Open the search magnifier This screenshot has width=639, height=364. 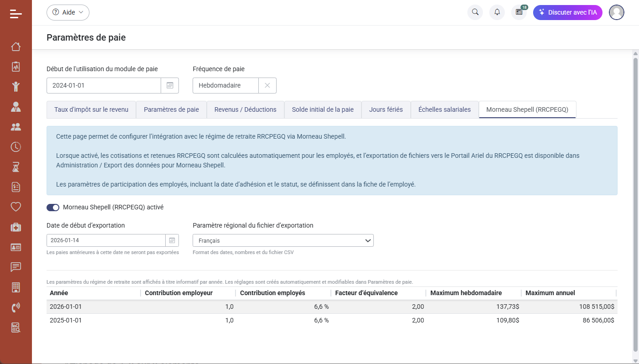pos(475,12)
